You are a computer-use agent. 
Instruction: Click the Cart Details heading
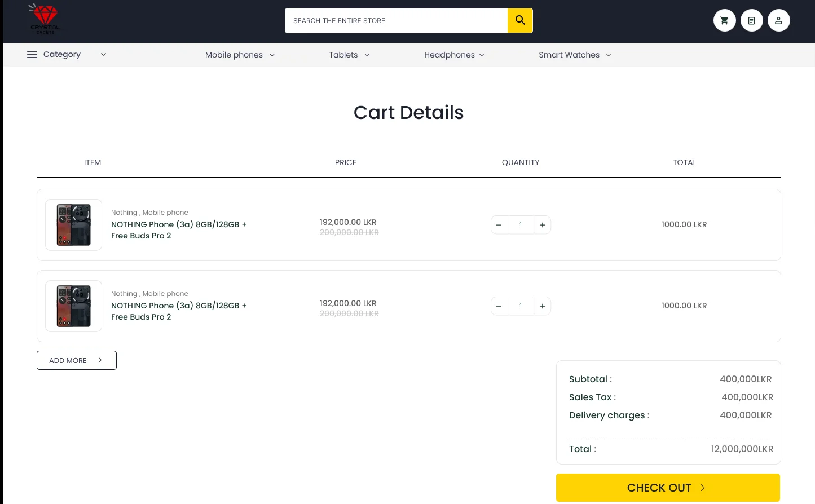(408, 113)
